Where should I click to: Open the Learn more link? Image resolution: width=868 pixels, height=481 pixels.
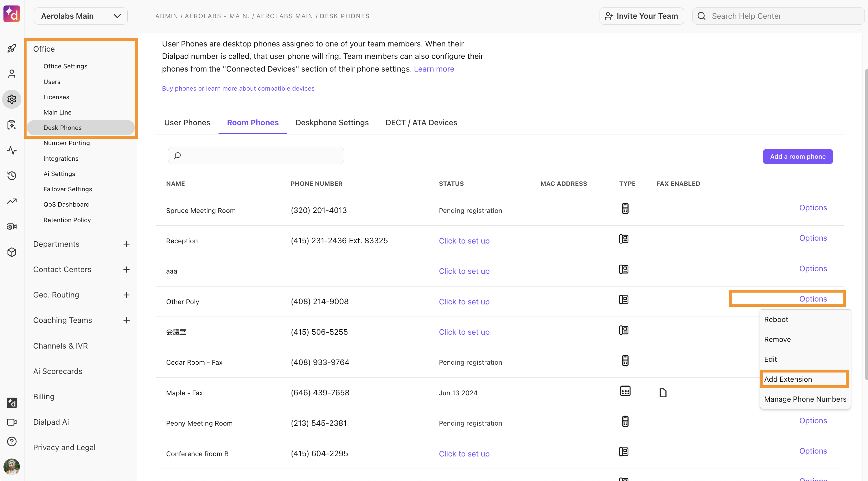point(434,69)
